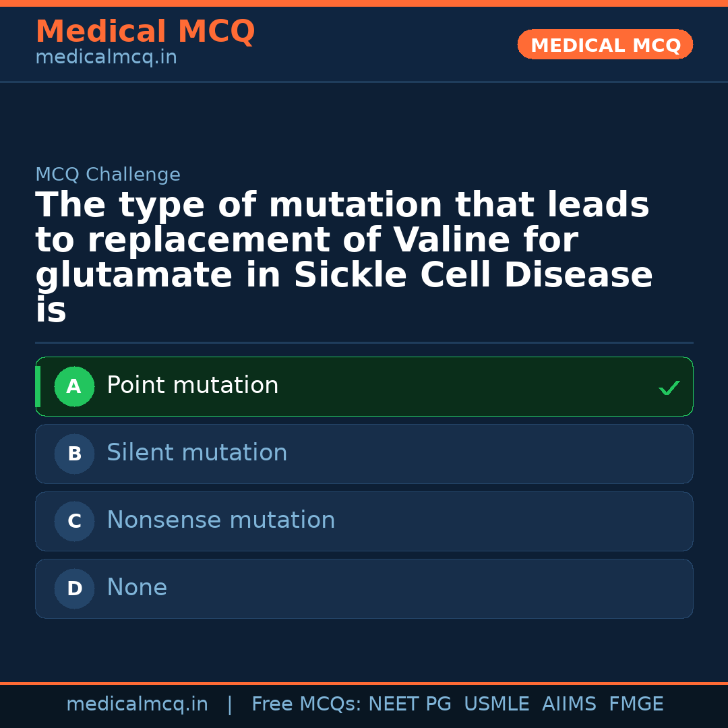Viewport: 728px width, 728px height.
Task: Open medicalmcq.in link in footer
Action: (x=137, y=704)
